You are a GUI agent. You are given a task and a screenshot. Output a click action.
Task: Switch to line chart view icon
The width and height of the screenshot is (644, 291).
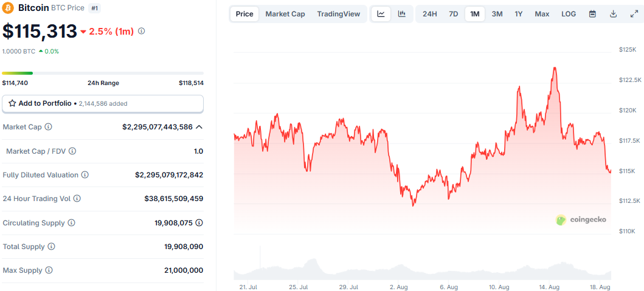tap(381, 14)
